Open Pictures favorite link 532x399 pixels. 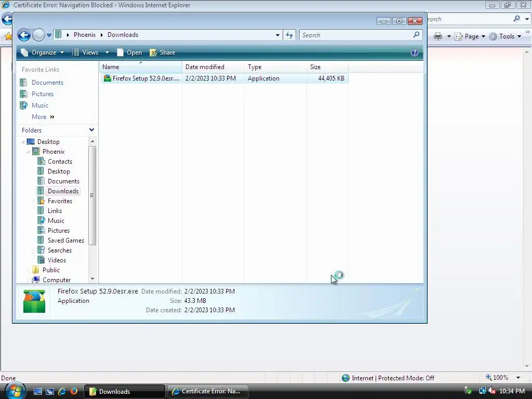pyautogui.click(x=43, y=94)
